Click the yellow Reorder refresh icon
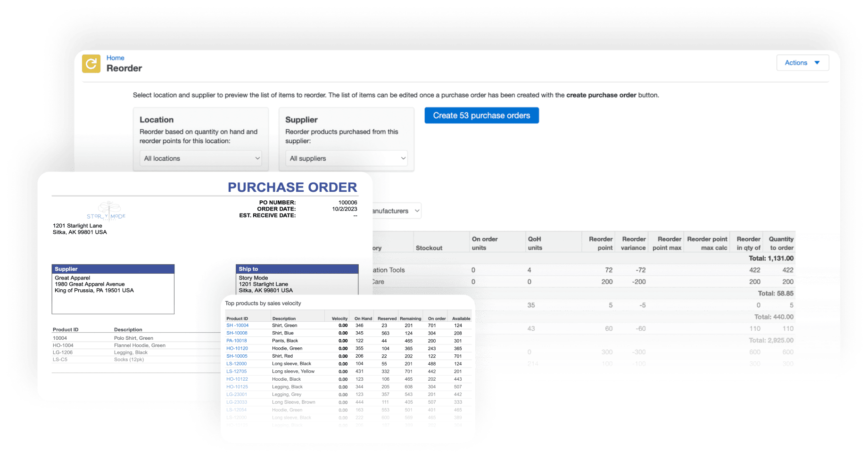Image resolution: width=868 pixels, height=458 pixels. pyautogui.click(x=91, y=64)
